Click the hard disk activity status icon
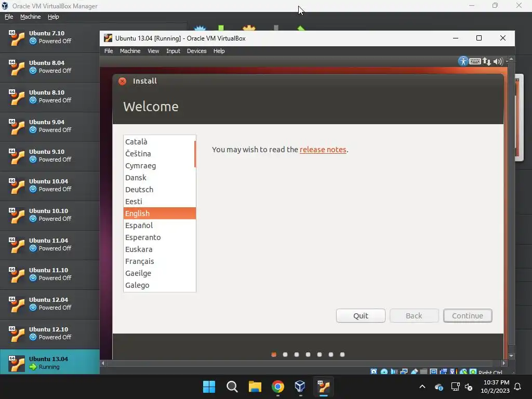This screenshot has width=532, height=399. coord(374,371)
